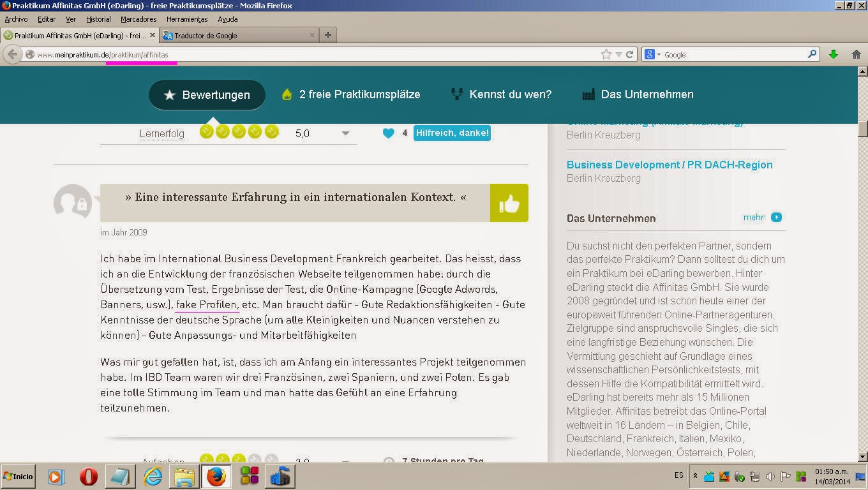Screen dimensions: 868x490
Task: Open the Editar menu
Action: pyautogui.click(x=47, y=19)
